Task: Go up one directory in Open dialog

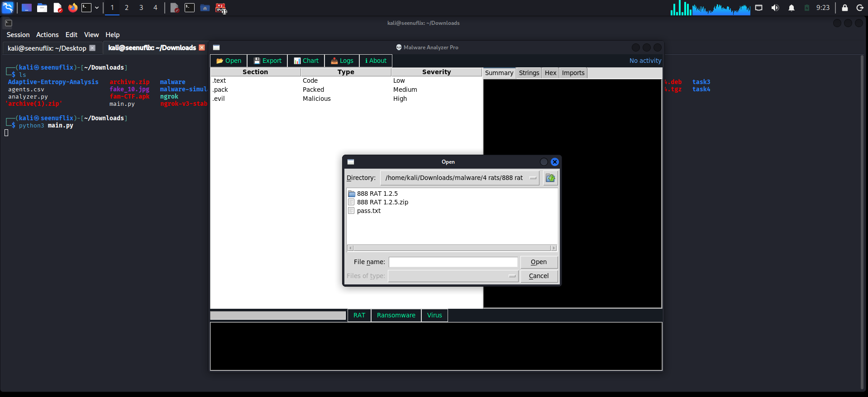Action: coord(550,178)
